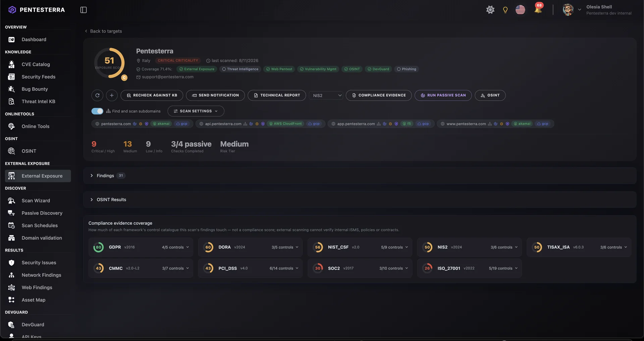Go back to targets

103,31
